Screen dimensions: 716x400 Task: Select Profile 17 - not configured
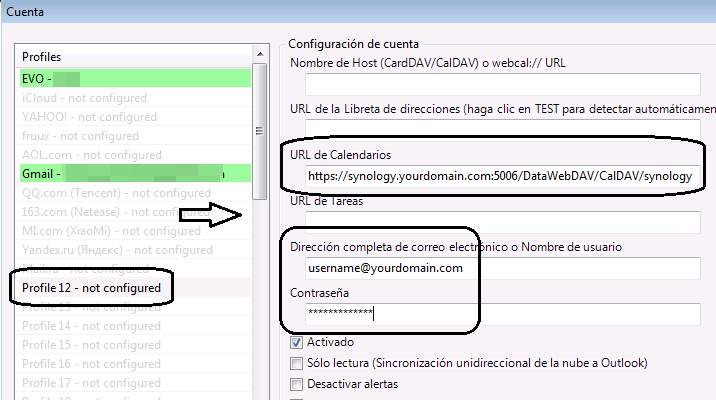coord(135,383)
